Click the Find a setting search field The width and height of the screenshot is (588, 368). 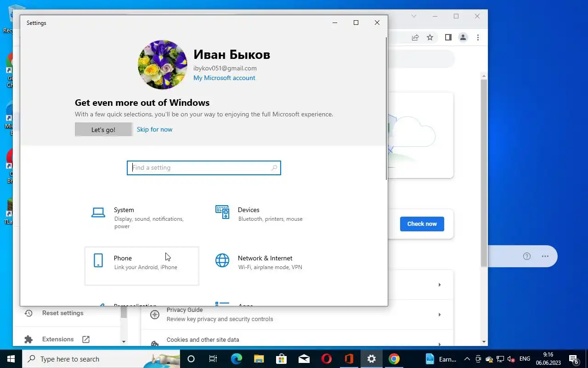coord(204,168)
